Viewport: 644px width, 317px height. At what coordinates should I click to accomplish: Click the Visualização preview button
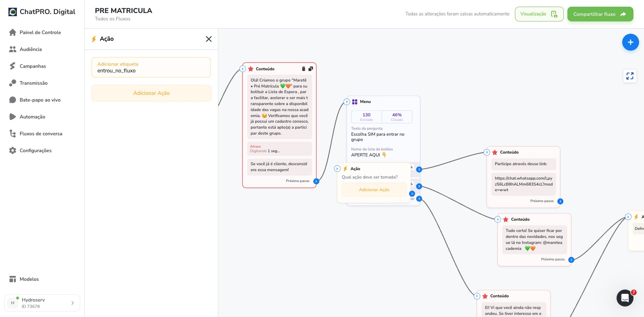(539, 14)
